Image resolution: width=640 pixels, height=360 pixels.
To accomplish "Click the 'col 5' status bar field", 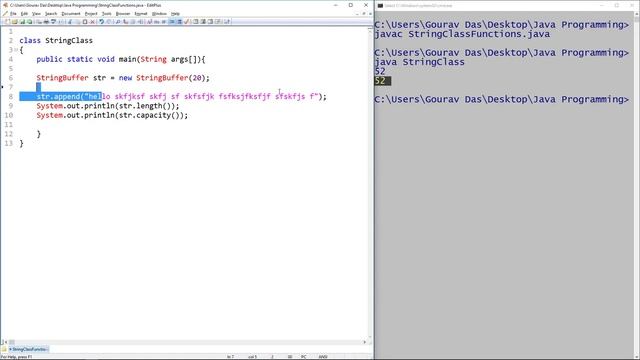I will [252, 357].
